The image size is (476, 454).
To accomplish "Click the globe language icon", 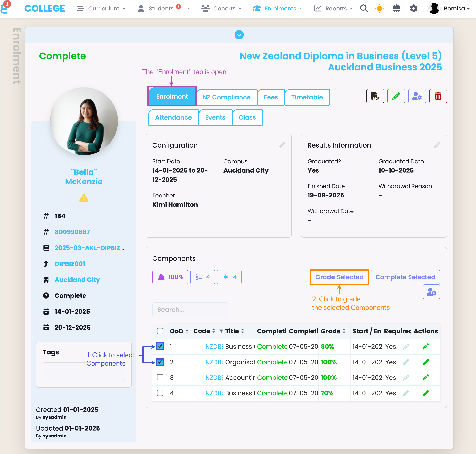I will (x=396, y=9).
